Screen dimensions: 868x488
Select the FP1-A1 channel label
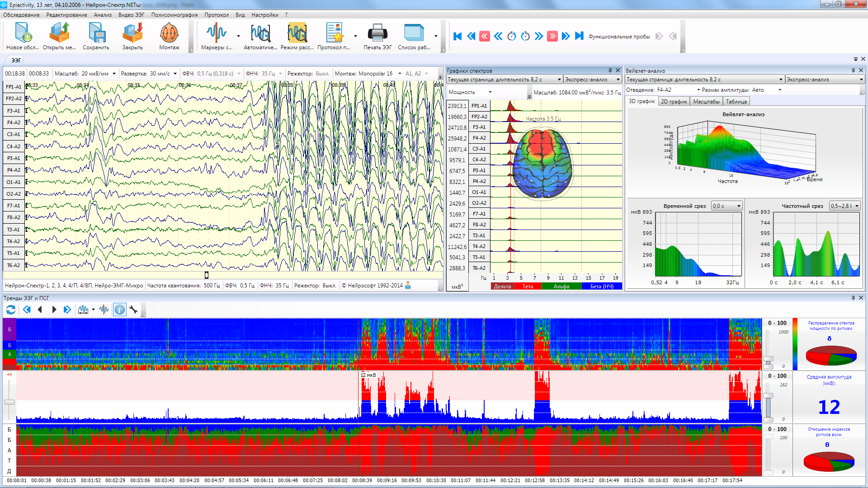pyautogui.click(x=14, y=87)
